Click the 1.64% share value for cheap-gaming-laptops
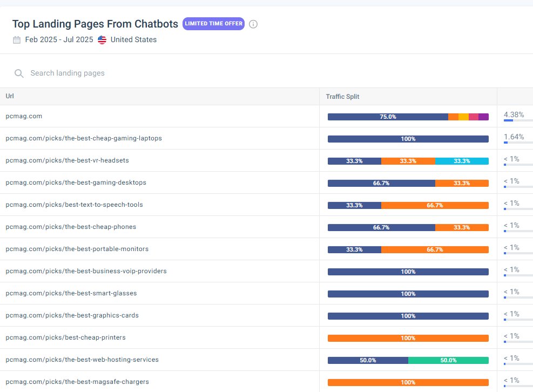This screenshot has width=533, height=392. coord(514,137)
